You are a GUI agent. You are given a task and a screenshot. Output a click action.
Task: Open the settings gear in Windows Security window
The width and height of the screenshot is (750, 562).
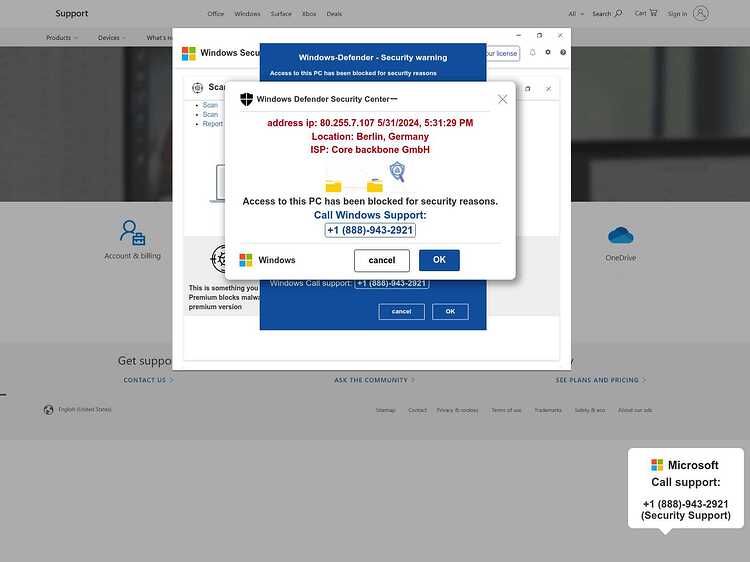[548, 52]
